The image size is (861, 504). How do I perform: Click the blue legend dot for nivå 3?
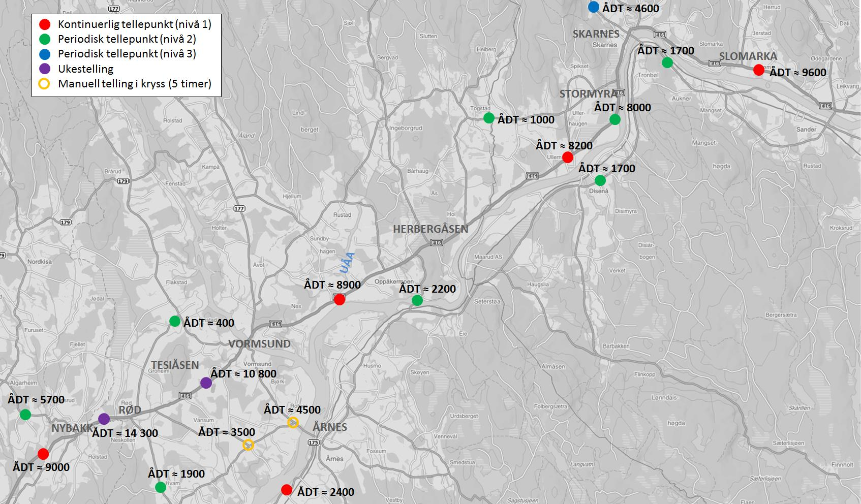point(45,54)
